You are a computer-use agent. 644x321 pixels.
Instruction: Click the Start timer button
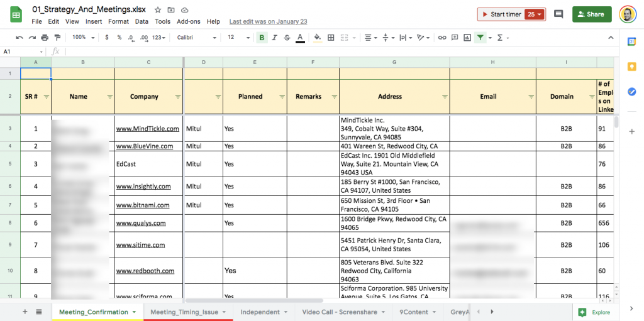click(x=501, y=14)
